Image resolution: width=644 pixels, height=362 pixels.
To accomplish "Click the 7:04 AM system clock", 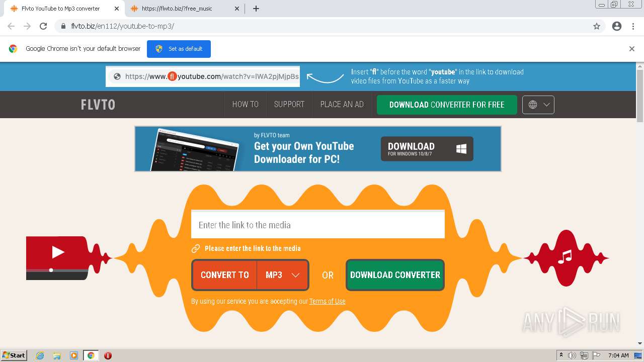I will tap(618, 355).
